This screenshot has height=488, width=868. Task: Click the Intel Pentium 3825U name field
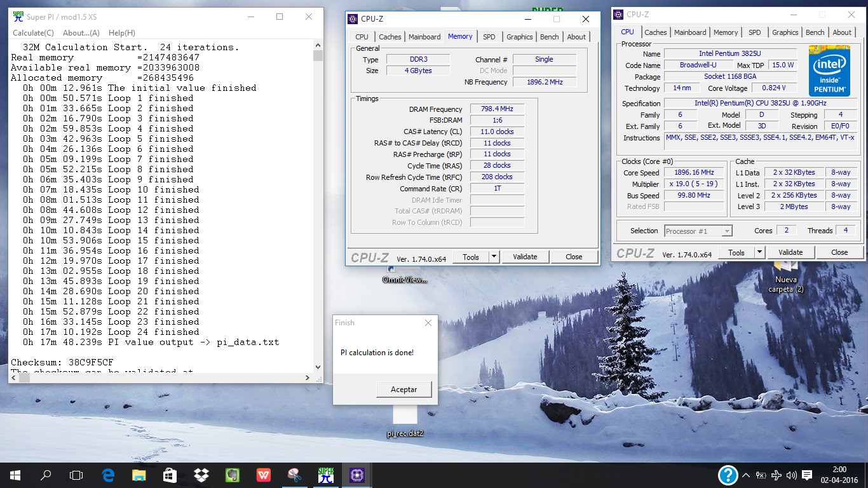[x=730, y=54]
